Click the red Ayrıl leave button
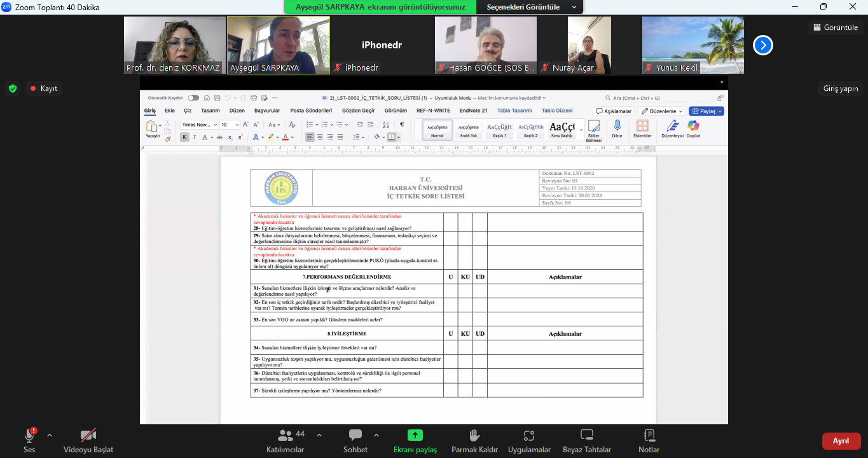Image resolution: width=868 pixels, height=458 pixels. coord(841,441)
